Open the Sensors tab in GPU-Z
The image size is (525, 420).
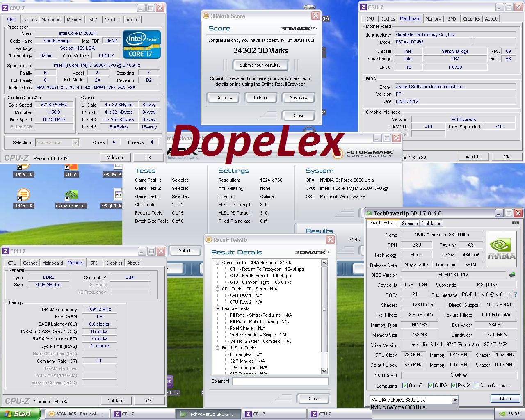tap(410, 223)
